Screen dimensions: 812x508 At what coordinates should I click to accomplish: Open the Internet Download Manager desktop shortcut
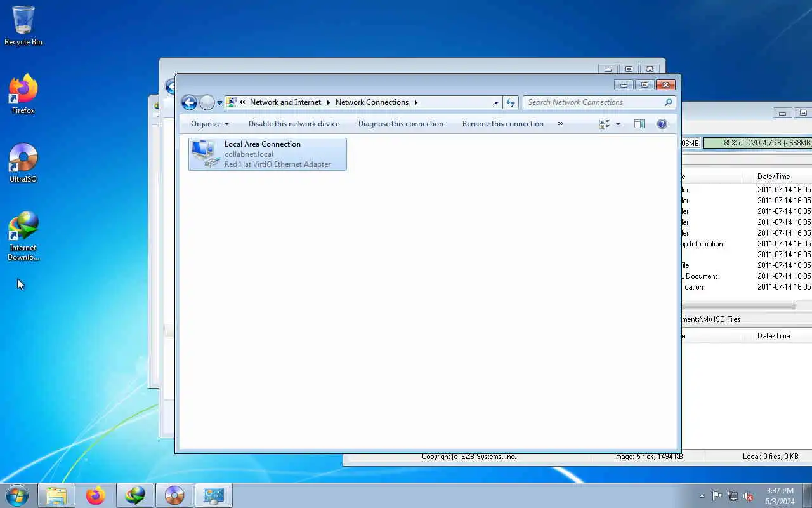pyautogui.click(x=23, y=236)
